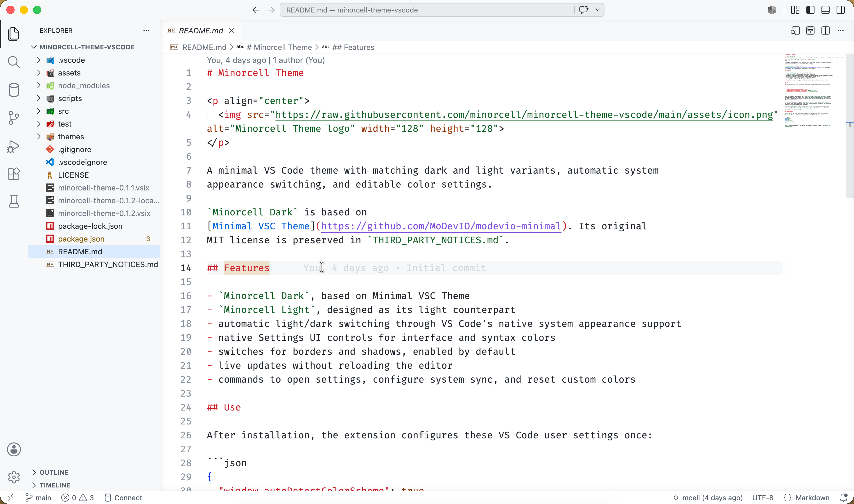Open the Source Control view
This screenshot has width=854, height=504.
(14, 118)
